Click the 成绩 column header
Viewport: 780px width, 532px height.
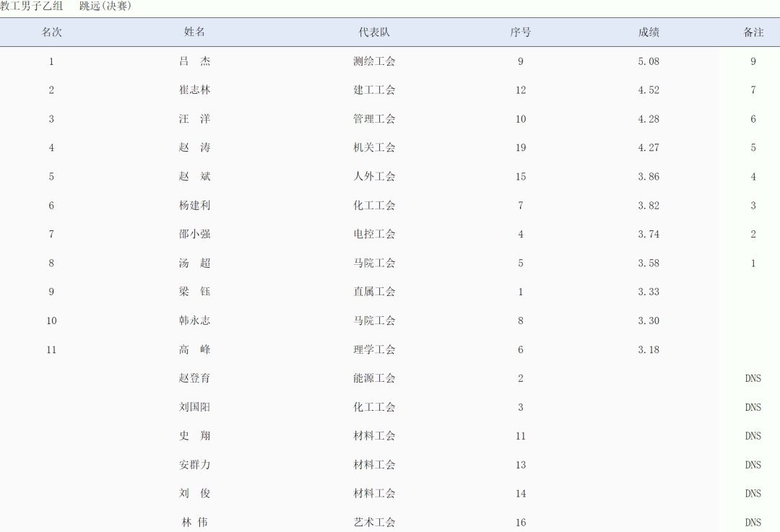(649, 32)
